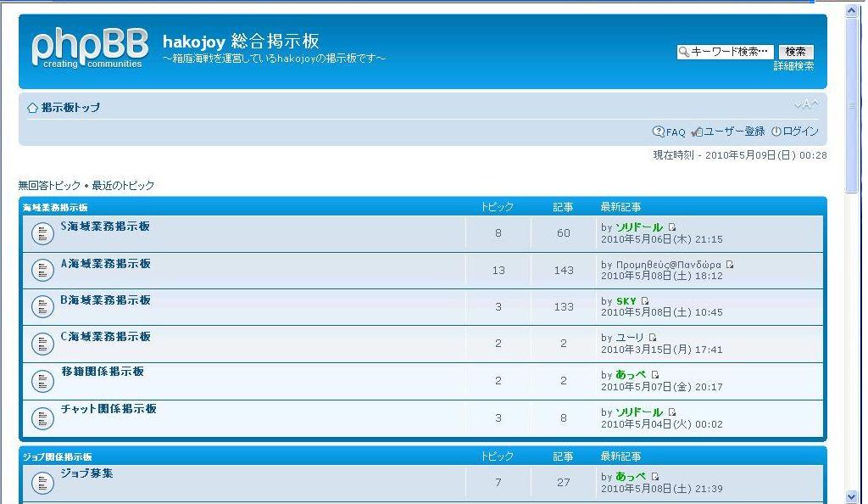Click the post count 133

pos(564,307)
